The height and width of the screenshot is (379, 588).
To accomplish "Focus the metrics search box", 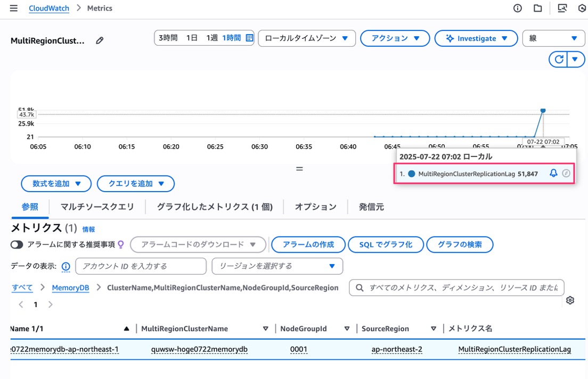I will pyautogui.click(x=456, y=287).
